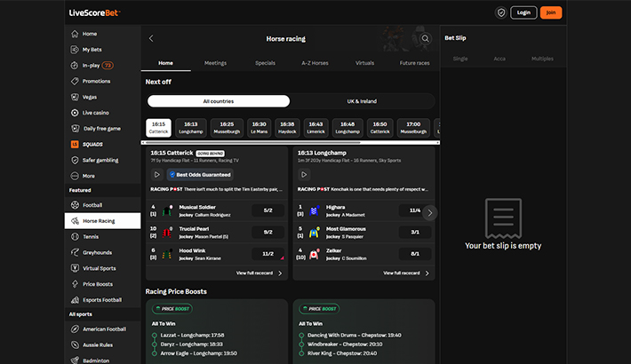Click the LiveScoreBet logo
Image resolution: width=631 pixels, height=364 pixels.
[x=94, y=12]
